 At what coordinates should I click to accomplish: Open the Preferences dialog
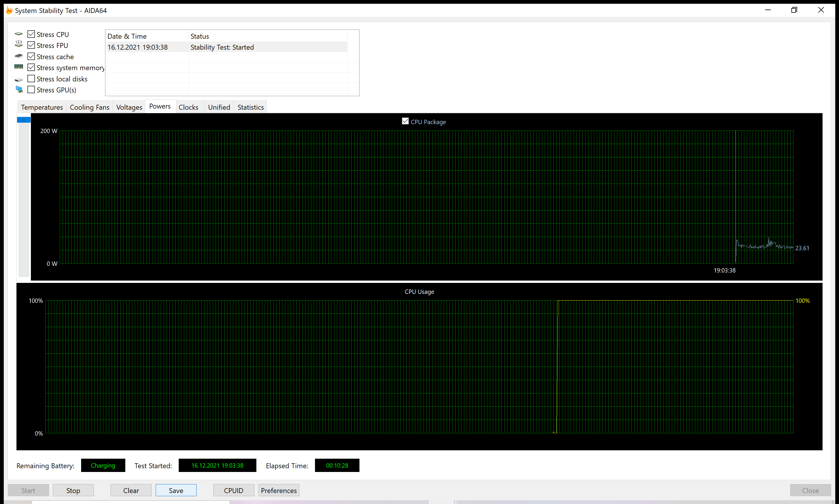(x=279, y=490)
